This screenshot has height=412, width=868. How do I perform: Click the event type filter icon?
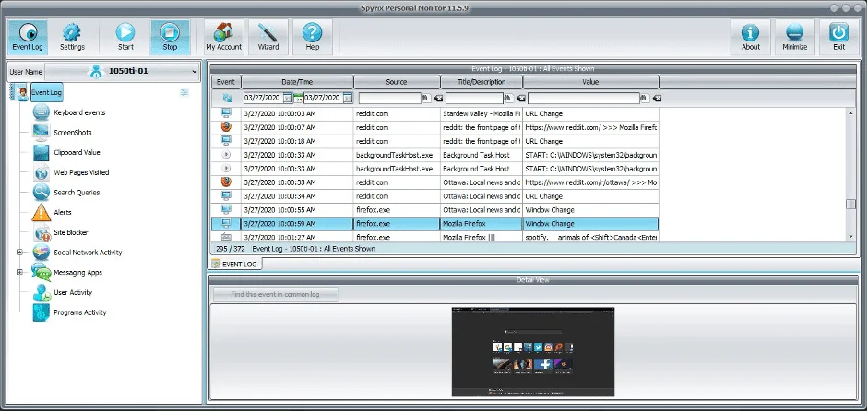pyautogui.click(x=227, y=99)
